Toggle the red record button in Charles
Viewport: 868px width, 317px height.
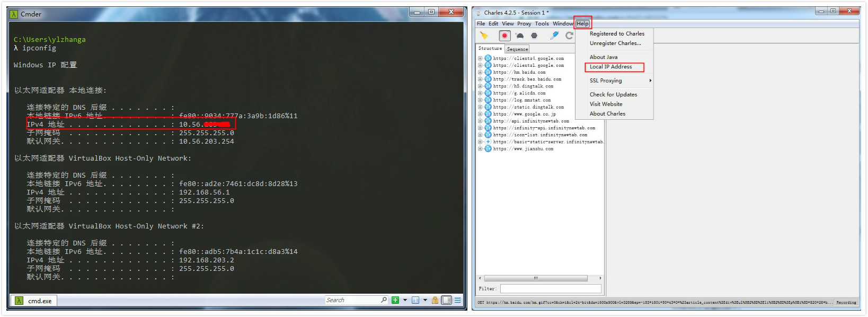pyautogui.click(x=504, y=36)
